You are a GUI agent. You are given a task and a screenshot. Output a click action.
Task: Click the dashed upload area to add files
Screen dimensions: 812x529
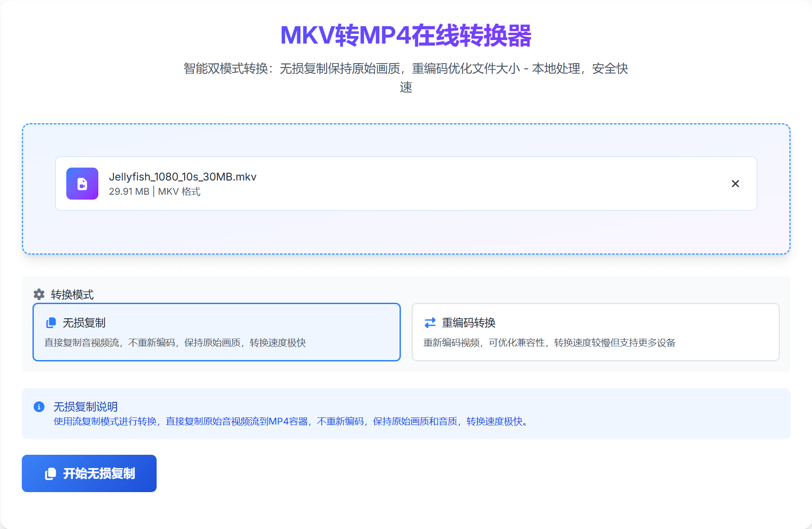pos(406,236)
